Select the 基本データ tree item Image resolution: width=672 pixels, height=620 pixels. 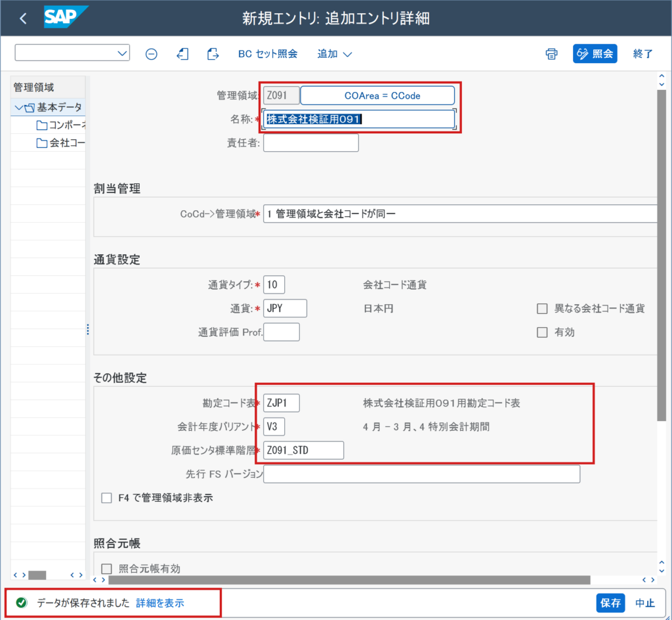[x=59, y=107]
